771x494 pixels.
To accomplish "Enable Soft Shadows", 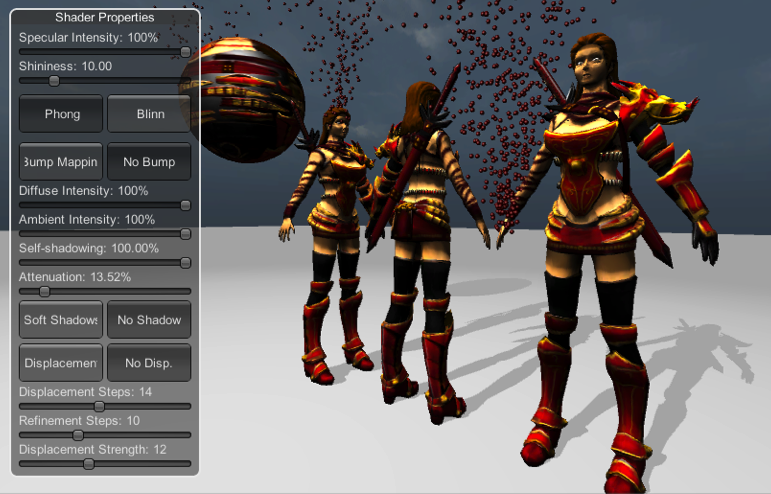I will [x=62, y=320].
